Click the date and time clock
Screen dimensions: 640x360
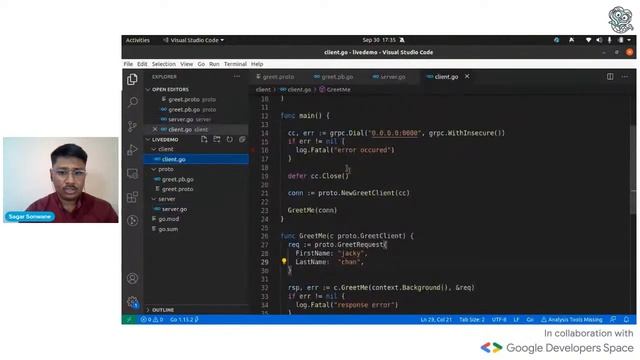(379, 40)
